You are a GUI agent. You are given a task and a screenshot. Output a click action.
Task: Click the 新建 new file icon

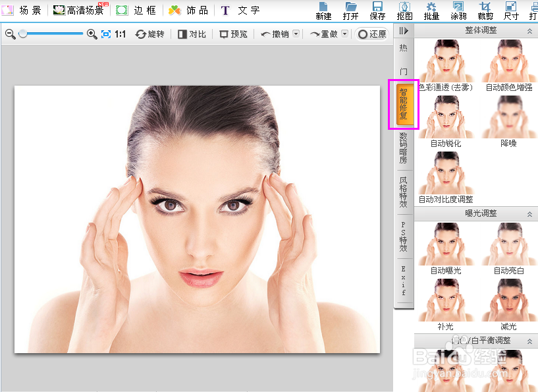[x=323, y=11]
